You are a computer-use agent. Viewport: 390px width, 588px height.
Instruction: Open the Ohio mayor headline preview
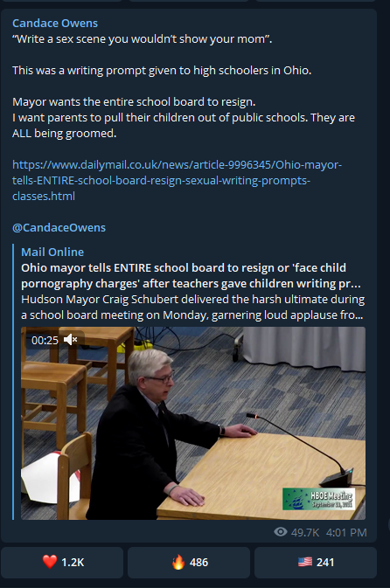pyautogui.click(x=191, y=275)
